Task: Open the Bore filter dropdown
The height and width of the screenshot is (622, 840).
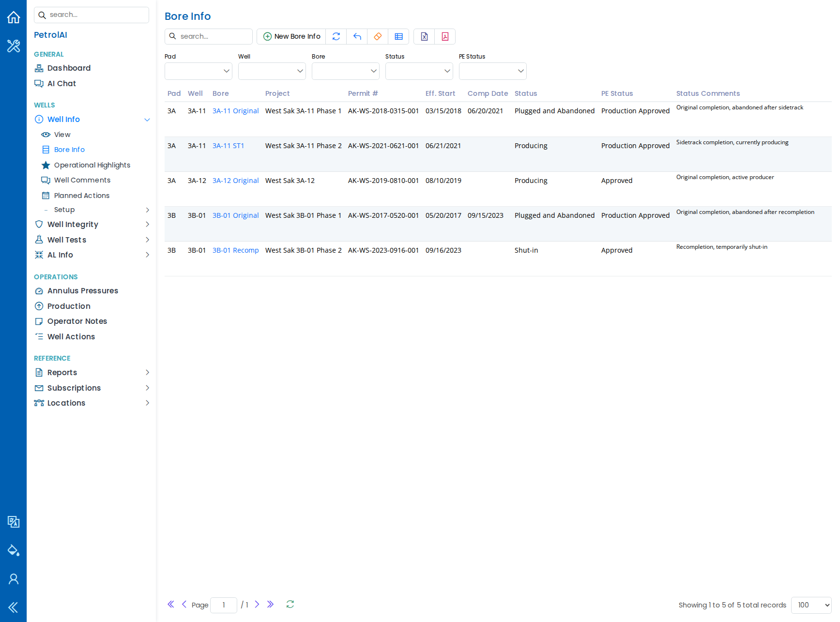Action: 346,71
